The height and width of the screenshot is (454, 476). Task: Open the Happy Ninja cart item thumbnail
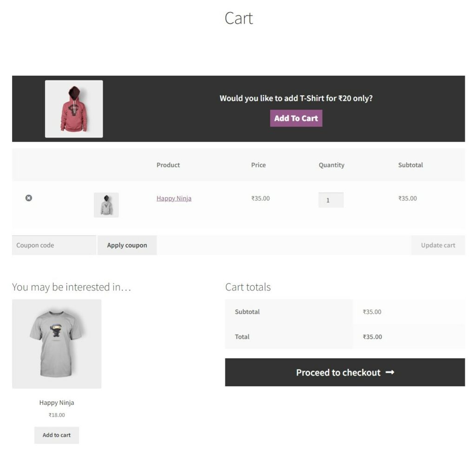(x=106, y=205)
